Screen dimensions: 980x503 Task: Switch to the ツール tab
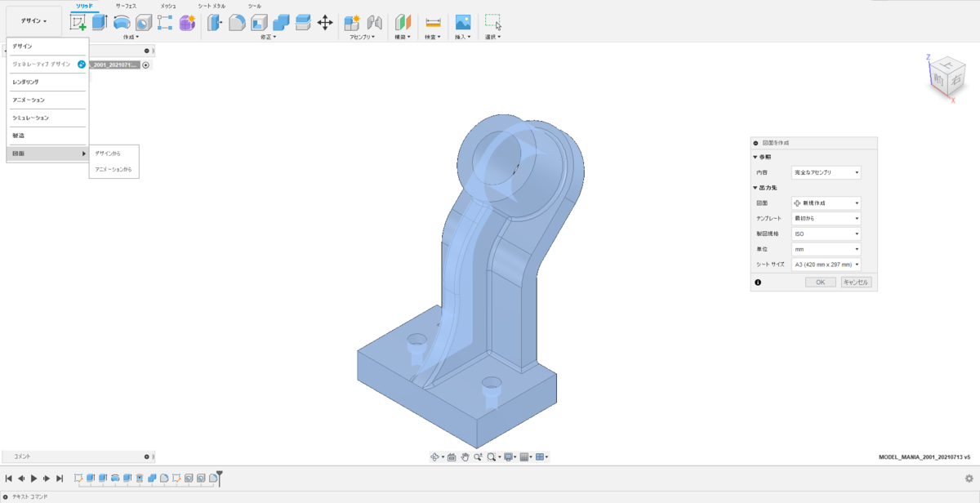click(255, 6)
